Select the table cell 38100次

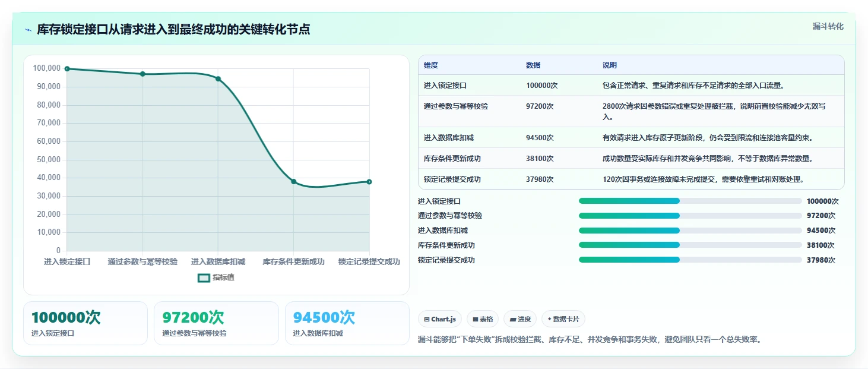click(x=540, y=159)
